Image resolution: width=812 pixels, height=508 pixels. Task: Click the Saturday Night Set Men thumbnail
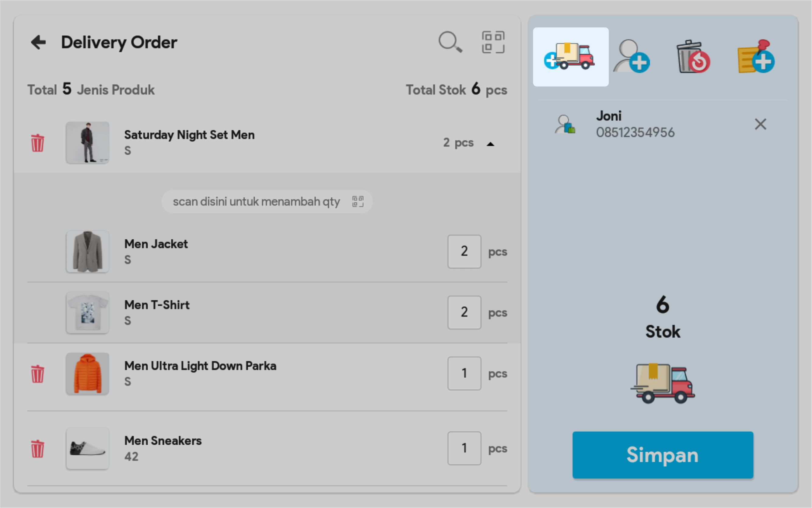[88, 143]
